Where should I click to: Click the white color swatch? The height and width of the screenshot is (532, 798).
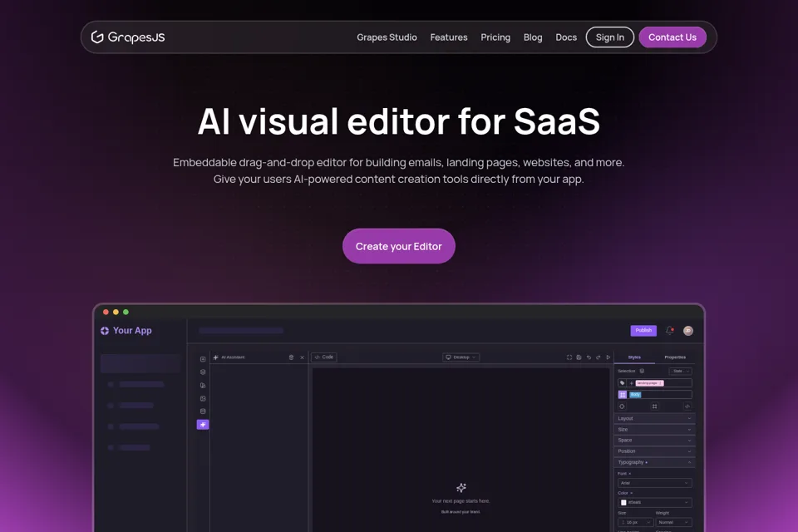623,503
